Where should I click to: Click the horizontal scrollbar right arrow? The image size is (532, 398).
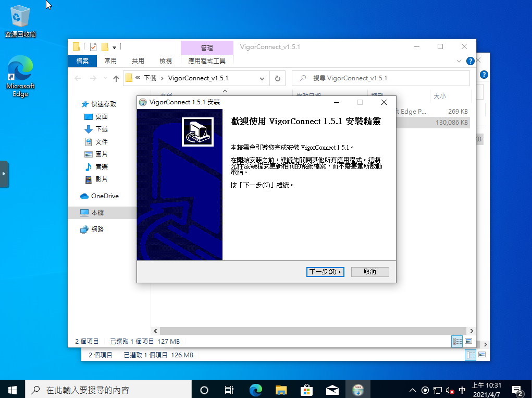[472, 331]
